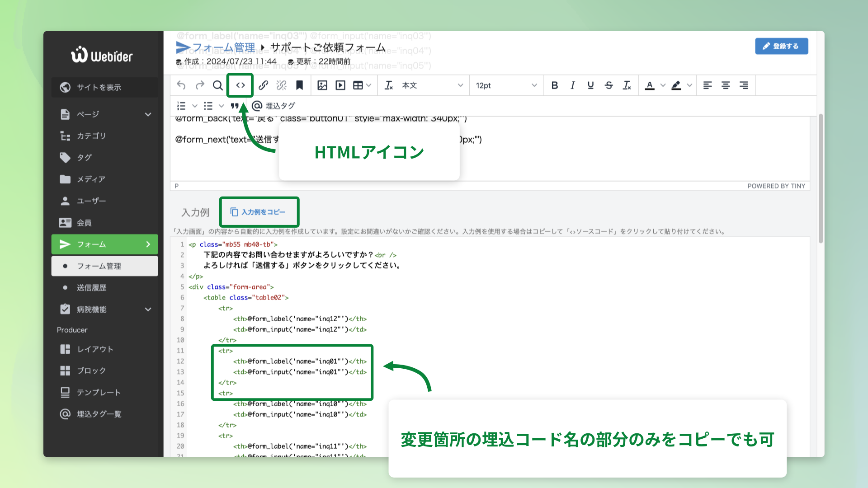Viewport: 868px width, 488px height.
Task: Toggle strikethrough formatting
Action: coord(609,85)
